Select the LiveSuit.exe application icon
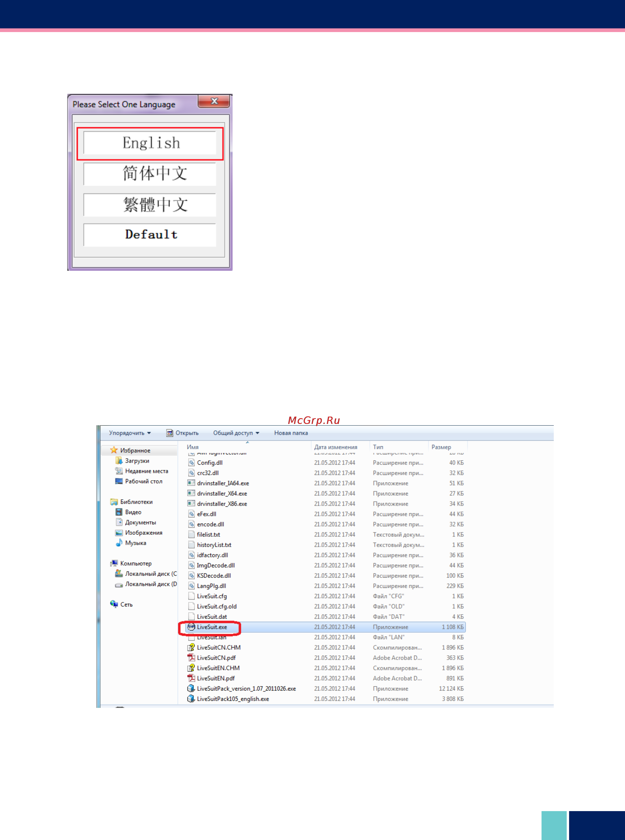The width and height of the screenshot is (625, 840). [191, 627]
